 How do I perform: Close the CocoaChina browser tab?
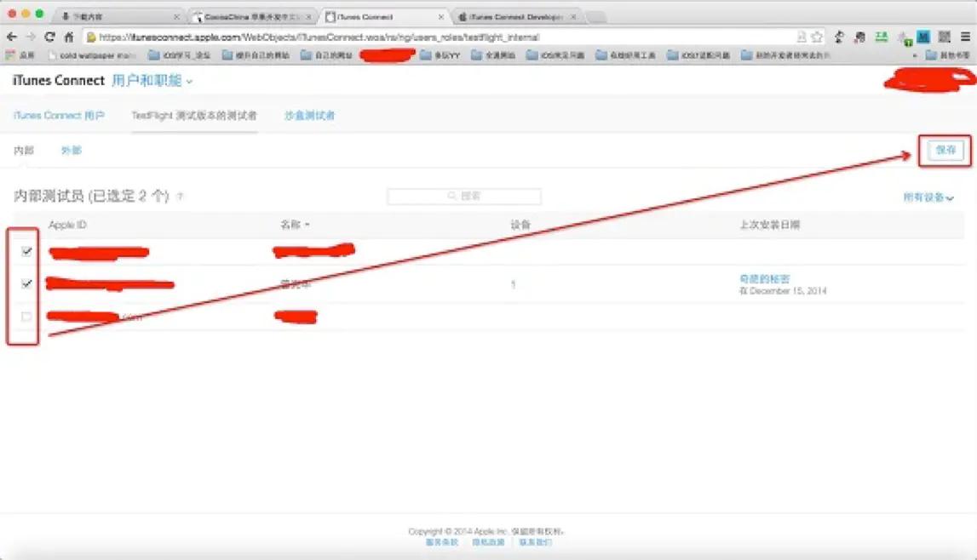pos(308,17)
